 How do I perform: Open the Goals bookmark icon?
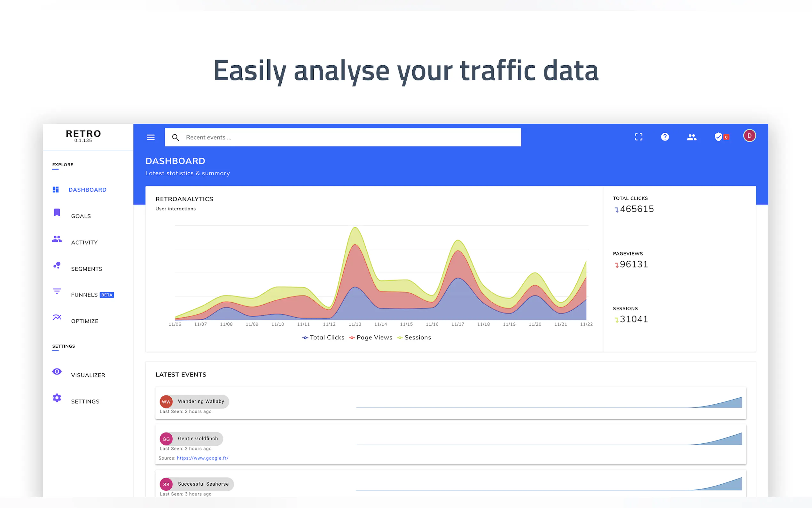coord(57,212)
